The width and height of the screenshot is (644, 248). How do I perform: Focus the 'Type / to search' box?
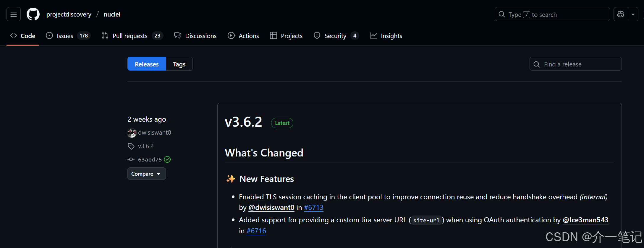[552, 14]
